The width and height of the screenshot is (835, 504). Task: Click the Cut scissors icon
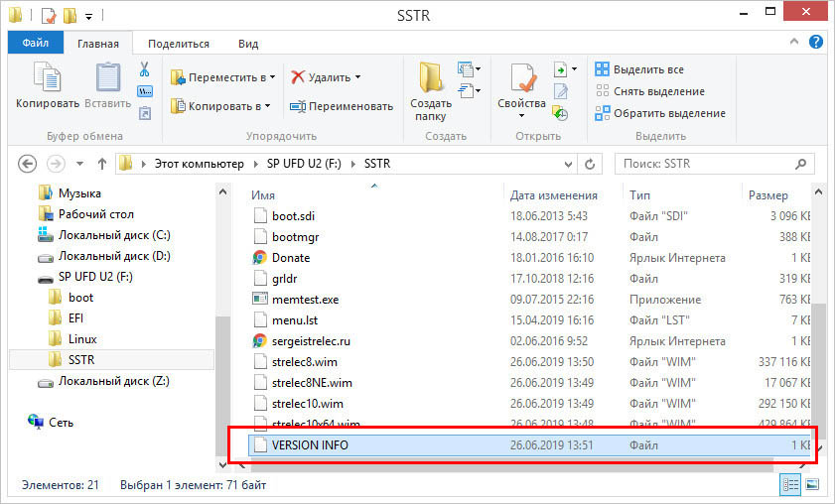coord(144,69)
